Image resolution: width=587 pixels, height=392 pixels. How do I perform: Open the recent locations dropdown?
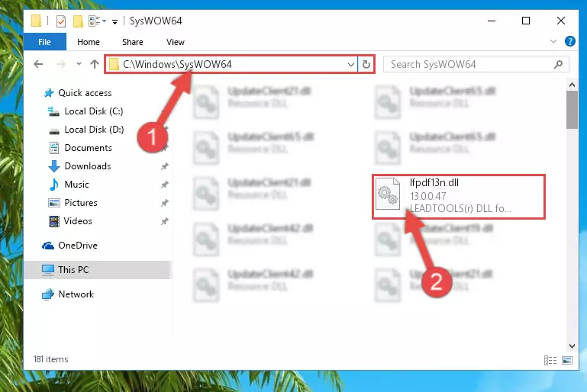pos(79,64)
